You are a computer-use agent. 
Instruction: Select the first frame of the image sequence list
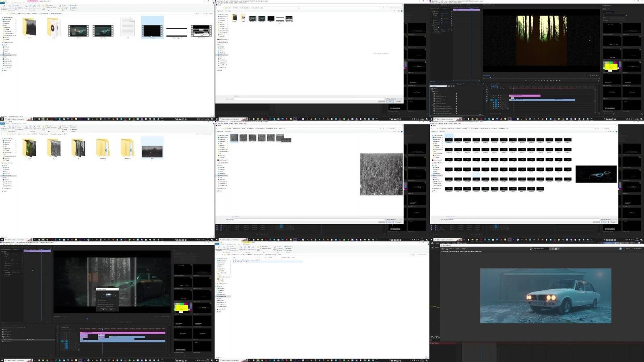(x=449, y=140)
